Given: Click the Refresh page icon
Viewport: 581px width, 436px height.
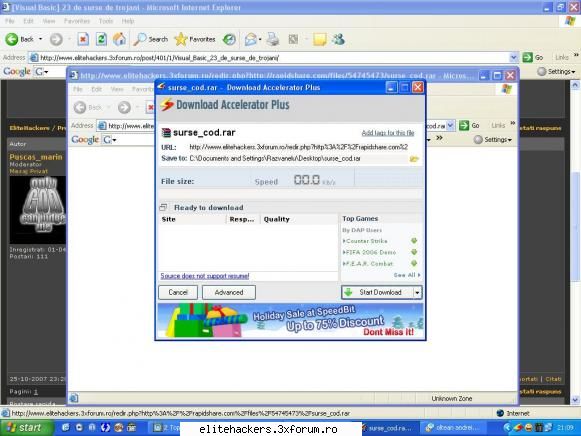Looking at the screenshot, I should point(101,39).
